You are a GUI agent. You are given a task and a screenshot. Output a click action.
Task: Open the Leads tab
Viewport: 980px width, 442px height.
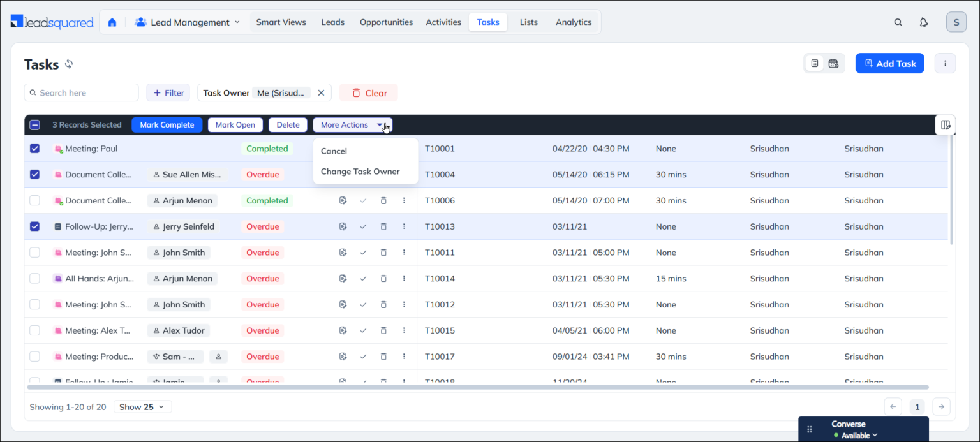point(332,22)
